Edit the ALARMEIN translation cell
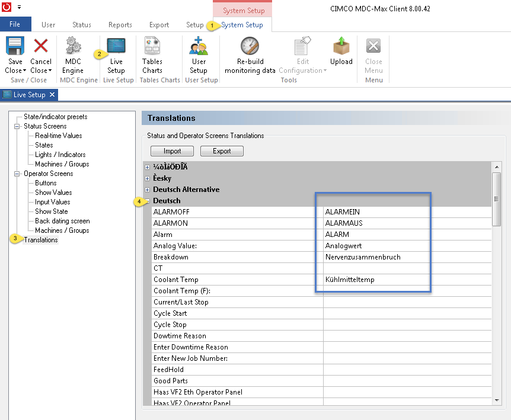Screen dimensions: 511x420 pyautogui.click(x=407, y=212)
